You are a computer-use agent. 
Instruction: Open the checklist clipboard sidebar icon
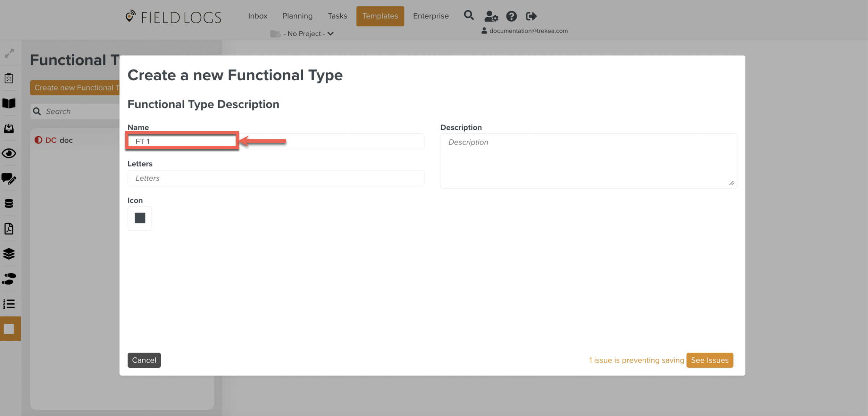9,78
